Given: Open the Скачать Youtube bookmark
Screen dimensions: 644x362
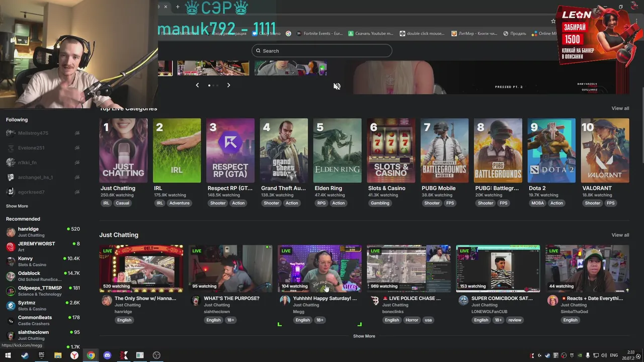Looking at the screenshot, I should 370,34.
